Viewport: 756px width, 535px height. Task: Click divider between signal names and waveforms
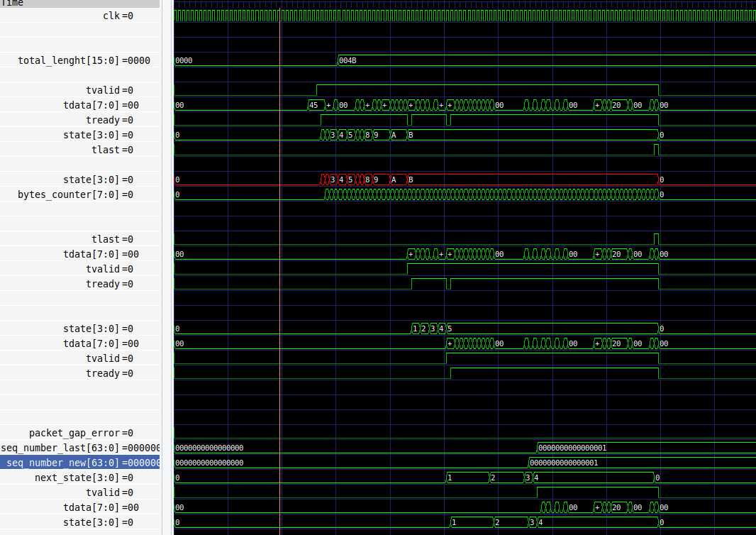coord(167,284)
